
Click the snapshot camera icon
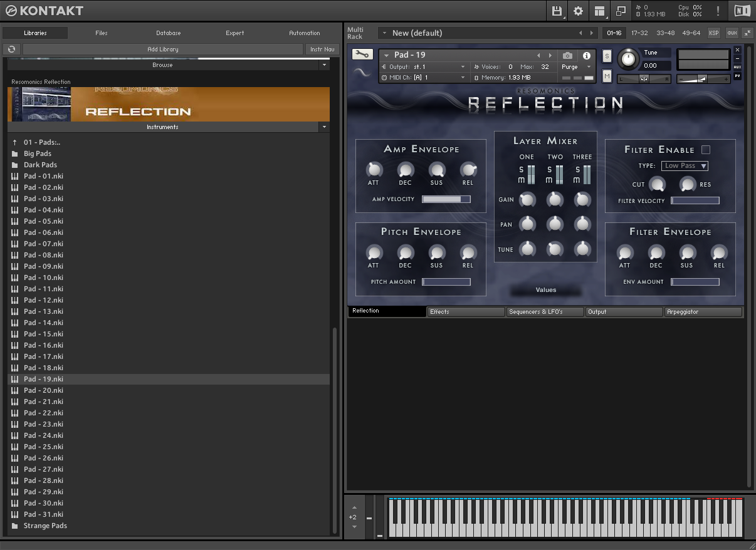(567, 56)
